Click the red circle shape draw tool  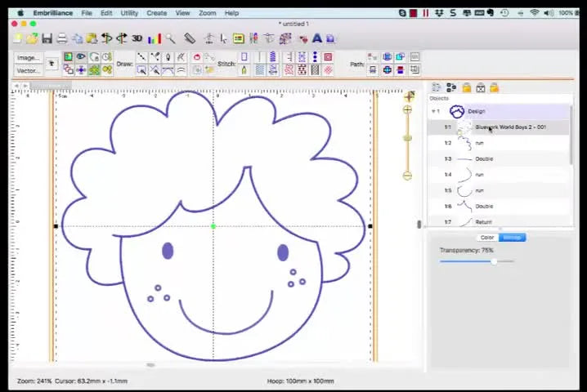[197, 57]
